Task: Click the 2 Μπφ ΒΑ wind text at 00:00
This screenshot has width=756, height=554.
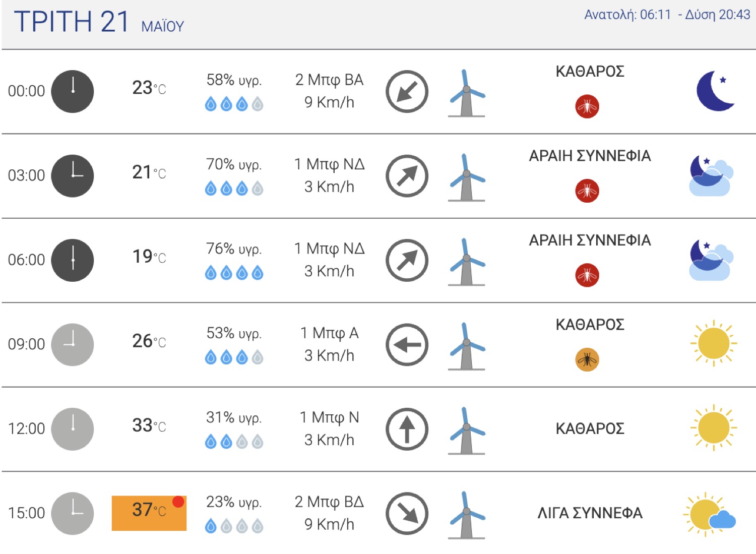Action: [329, 80]
